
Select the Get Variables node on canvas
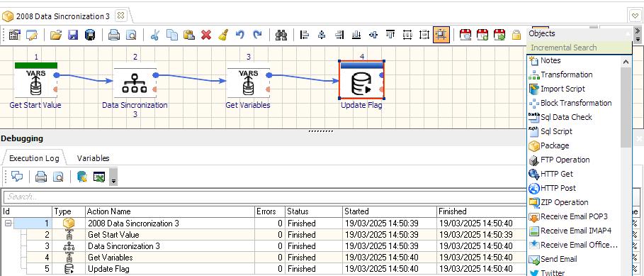[248, 83]
